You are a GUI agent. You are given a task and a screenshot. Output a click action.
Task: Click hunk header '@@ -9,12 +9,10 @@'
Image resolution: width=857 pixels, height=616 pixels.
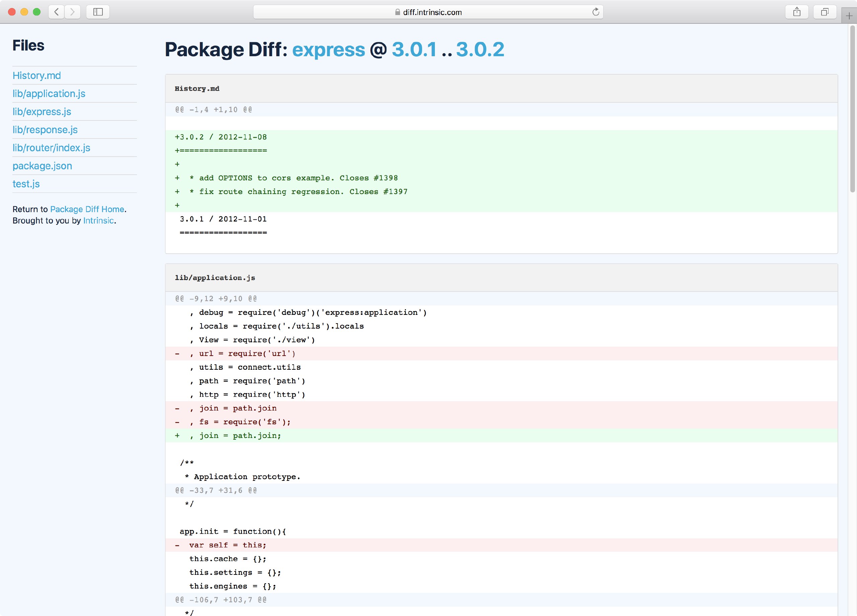tap(501, 299)
